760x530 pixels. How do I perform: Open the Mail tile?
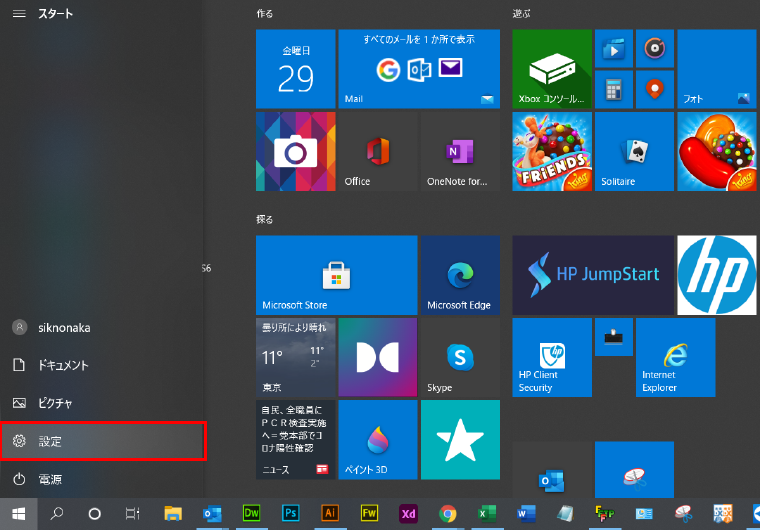coord(419,69)
